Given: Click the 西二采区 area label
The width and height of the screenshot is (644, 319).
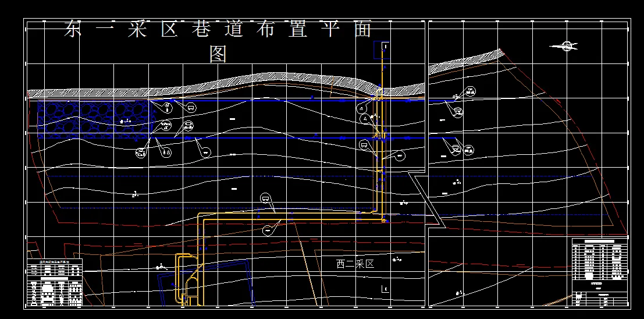Looking at the screenshot, I should [355, 264].
